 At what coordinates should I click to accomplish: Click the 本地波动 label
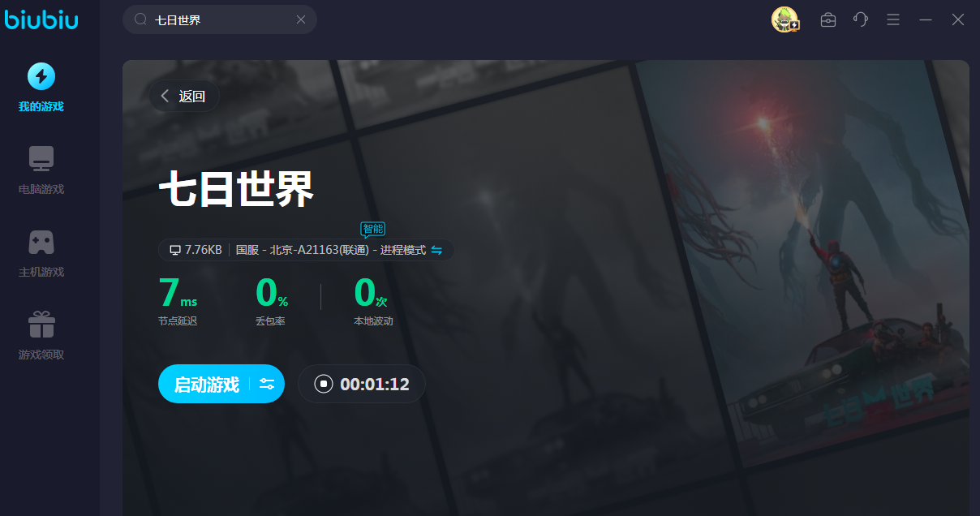click(373, 321)
